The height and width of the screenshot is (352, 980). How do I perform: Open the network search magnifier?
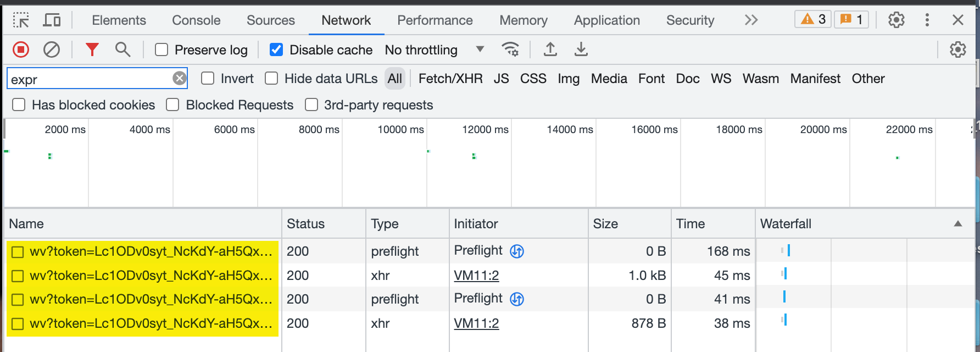(x=122, y=50)
